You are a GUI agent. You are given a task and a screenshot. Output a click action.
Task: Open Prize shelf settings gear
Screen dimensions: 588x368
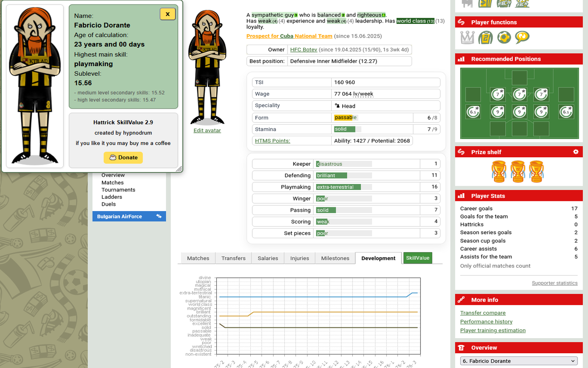tap(576, 152)
